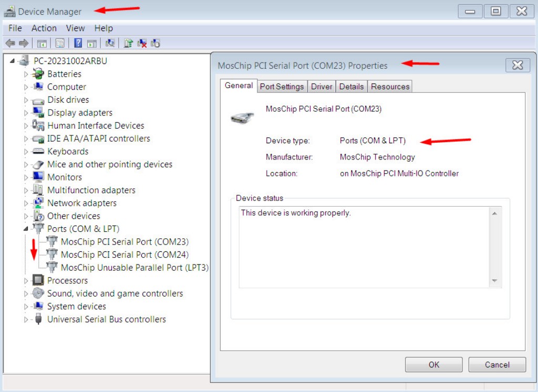The image size is (538, 392).
Task: Click the Device status scroll up arrow
Action: (494, 213)
